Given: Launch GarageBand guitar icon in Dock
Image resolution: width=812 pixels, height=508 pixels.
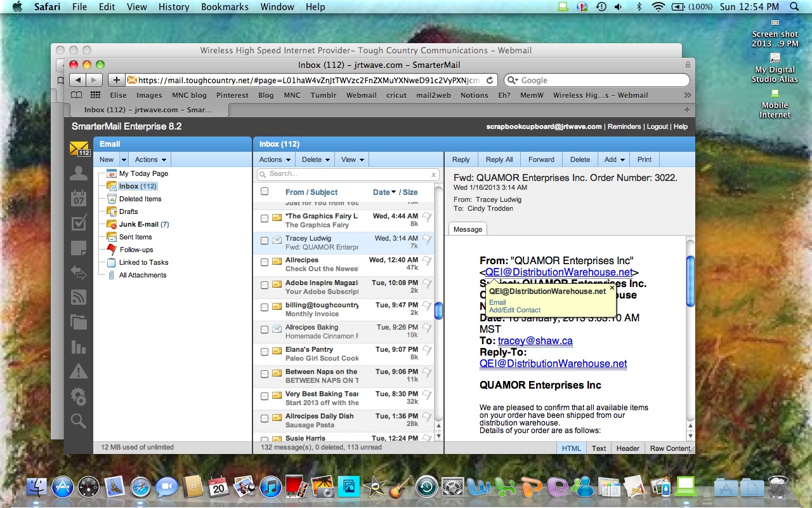Looking at the screenshot, I should [399, 487].
